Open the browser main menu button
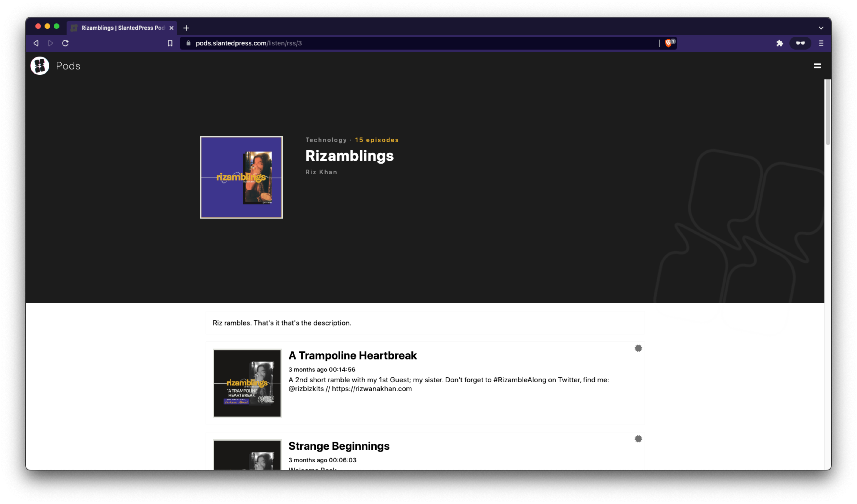The height and width of the screenshot is (504, 857). click(x=821, y=43)
